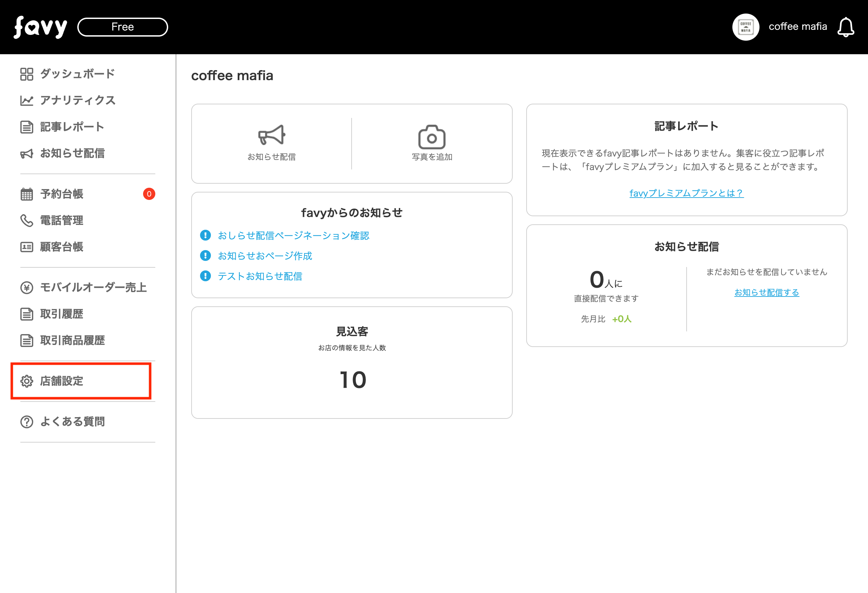The image size is (868, 593).
Task: Click the camera 写真を追加 icon
Action: [x=432, y=137]
